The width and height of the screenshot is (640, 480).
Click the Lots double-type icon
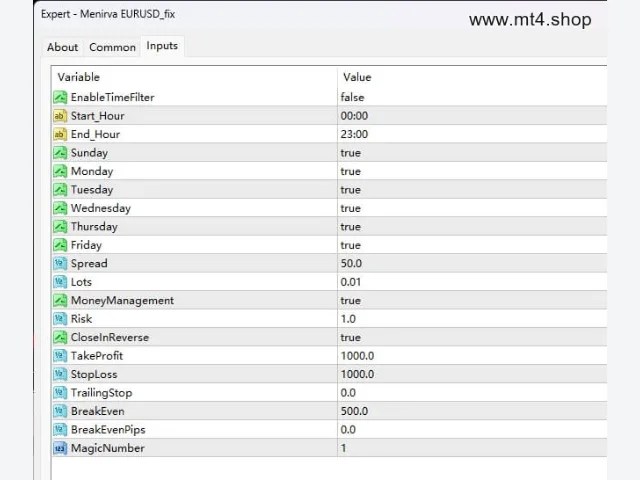(x=60, y=282)
